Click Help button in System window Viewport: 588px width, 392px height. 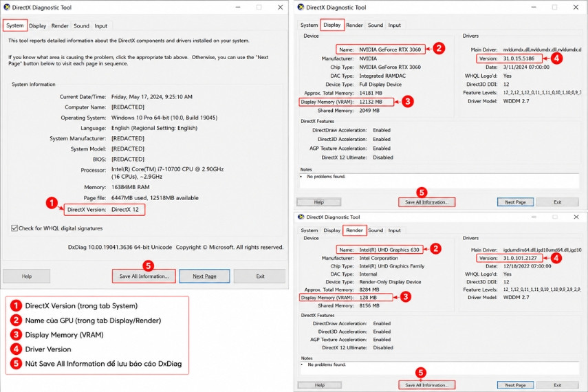[27, 276]
